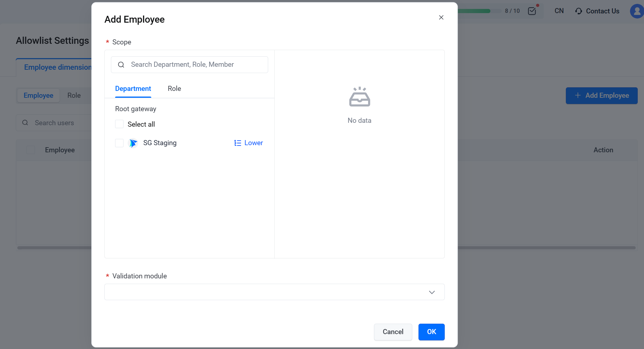Click the chevron in Validation module field

432,292
